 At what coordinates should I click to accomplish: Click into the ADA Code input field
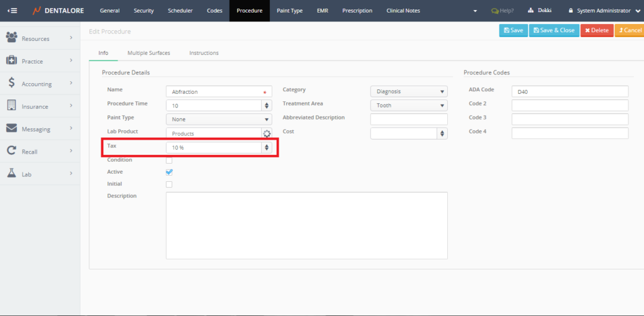pyautogui.click(x=570, y=92)
